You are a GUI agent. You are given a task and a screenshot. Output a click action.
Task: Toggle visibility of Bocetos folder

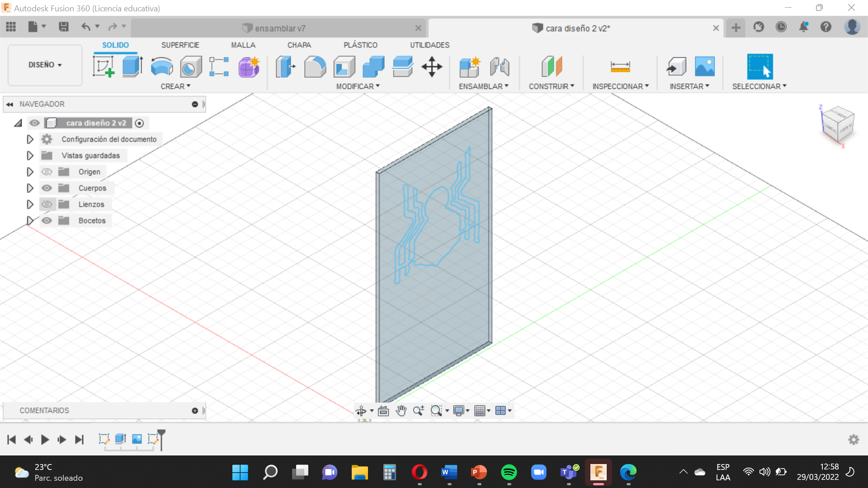pyautogui.click(x=47, y=221)
